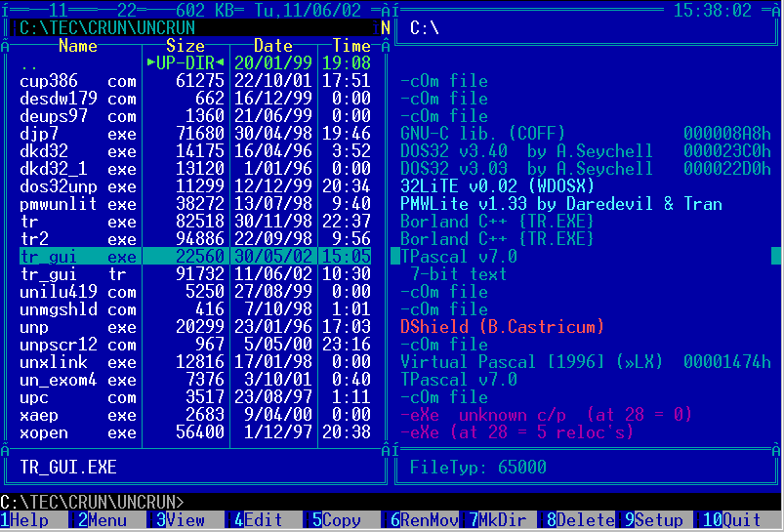
Task: Sort by clicking the Name column header
Action: [78, 46]
